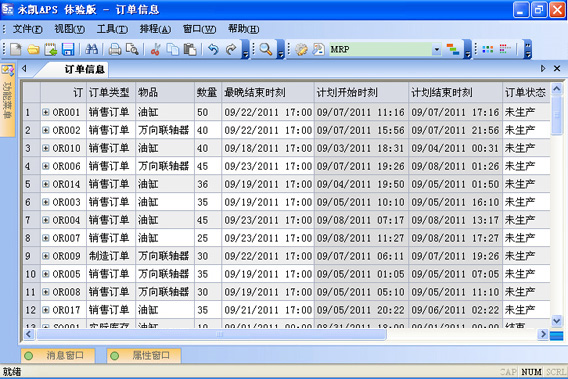568x379 pixels.
Task: Click the red list view icon
Action: point(505,49)
